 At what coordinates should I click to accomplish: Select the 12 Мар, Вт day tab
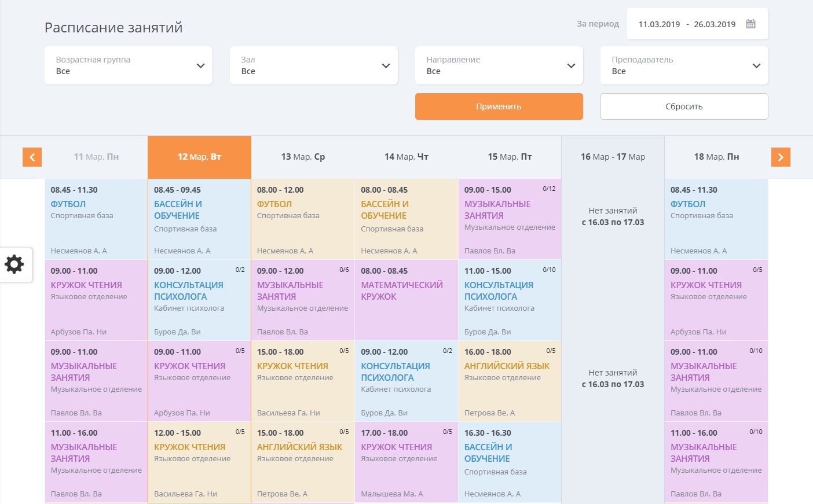pos(199,157)
